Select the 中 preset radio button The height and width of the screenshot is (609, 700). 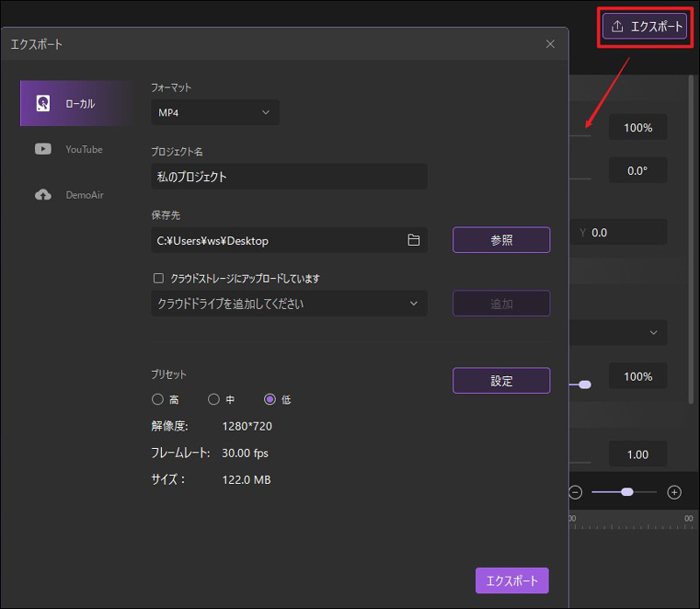pyautogui.click(x=213, y=399)
